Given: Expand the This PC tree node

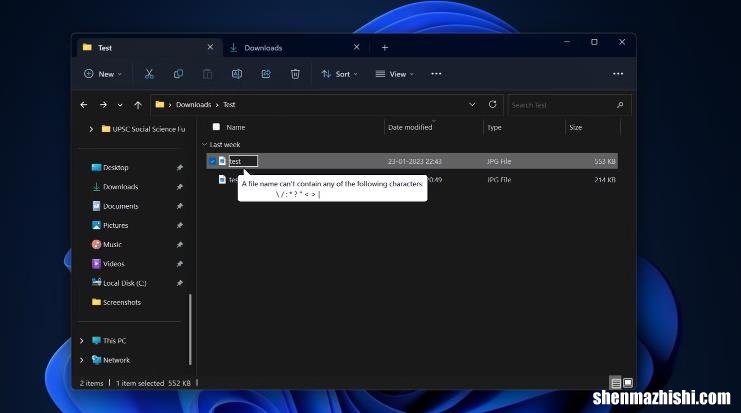Looking at the screenshot, I should (x=82, y=341).
